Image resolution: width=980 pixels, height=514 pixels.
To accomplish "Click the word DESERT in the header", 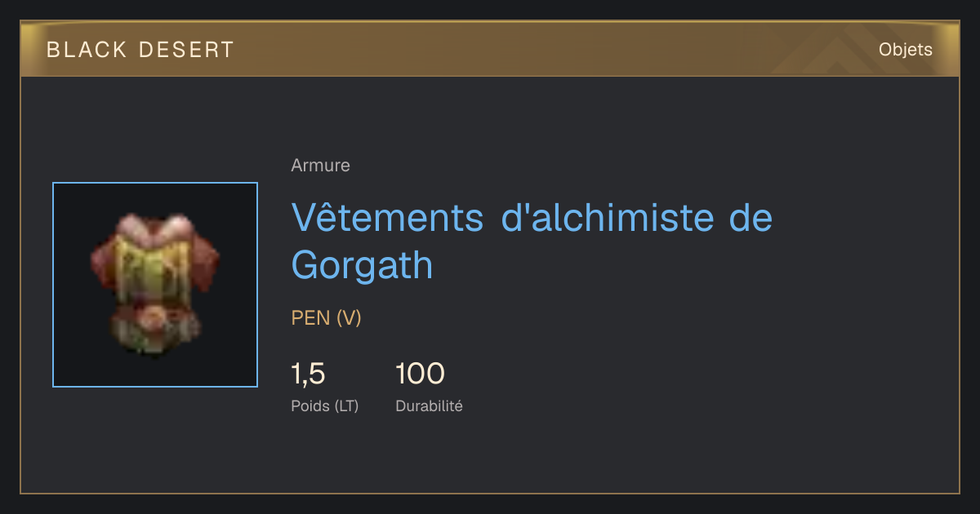I will pyautogui.click(x=186, y=50).
